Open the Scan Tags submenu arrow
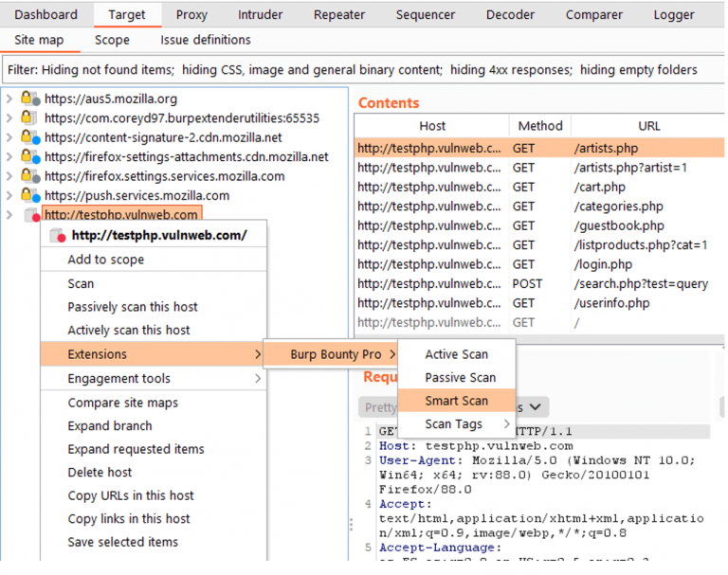Viewport: 728px width, 575px height. [506, 423]
